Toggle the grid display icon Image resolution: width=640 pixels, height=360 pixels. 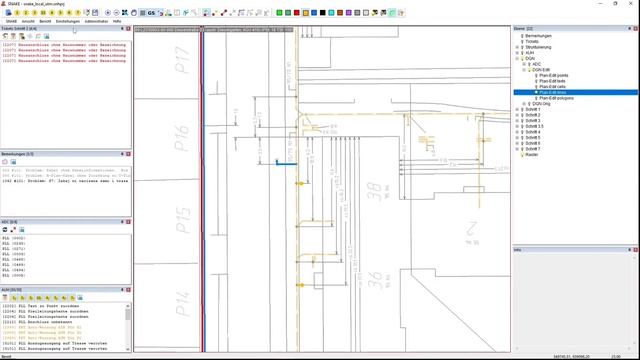[x=142, y=13]
